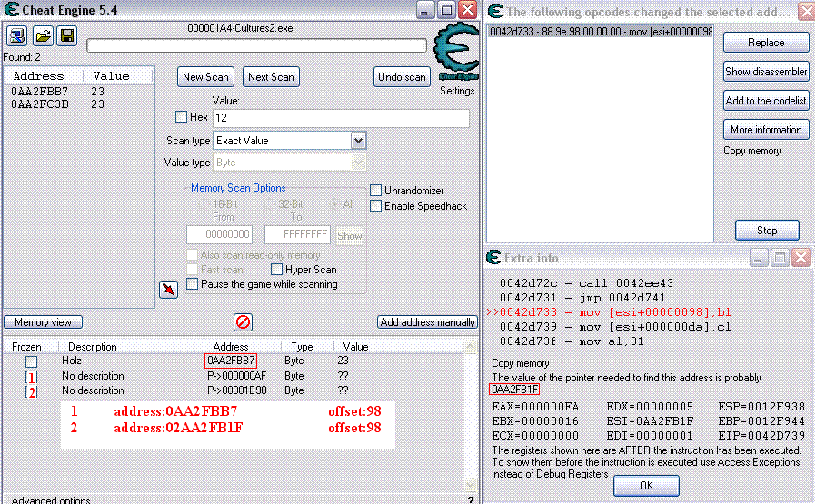Select the 0042d733 opcode entry
The height and width of the screenshot is (504, 816).
[x=600, y=32]
